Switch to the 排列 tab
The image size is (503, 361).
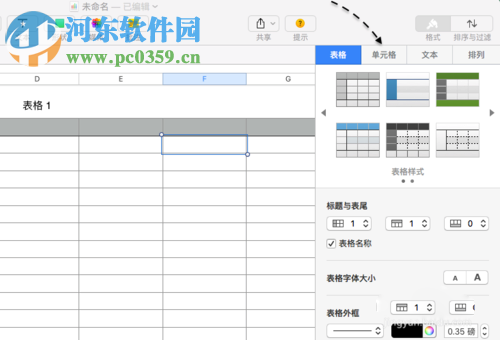[x=476, y=55]
